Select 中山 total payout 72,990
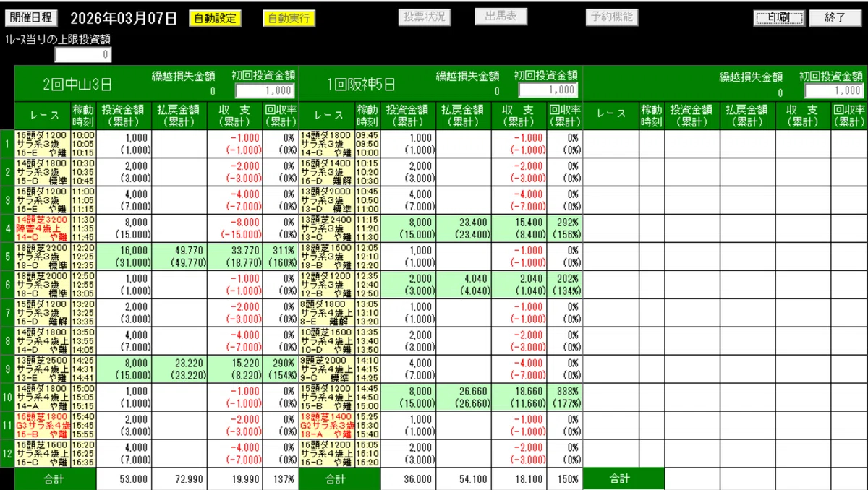 point(189,479)
